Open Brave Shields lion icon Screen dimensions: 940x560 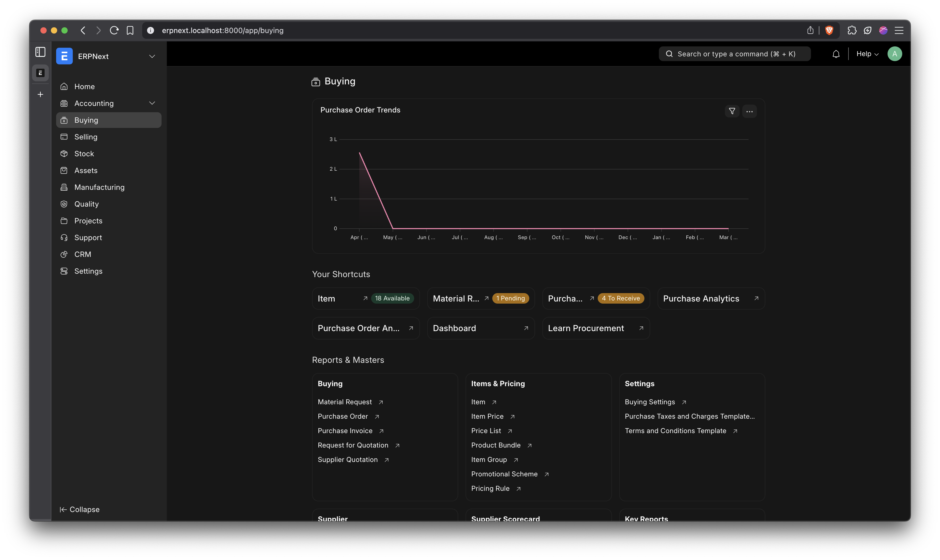(x=829, y=31)
